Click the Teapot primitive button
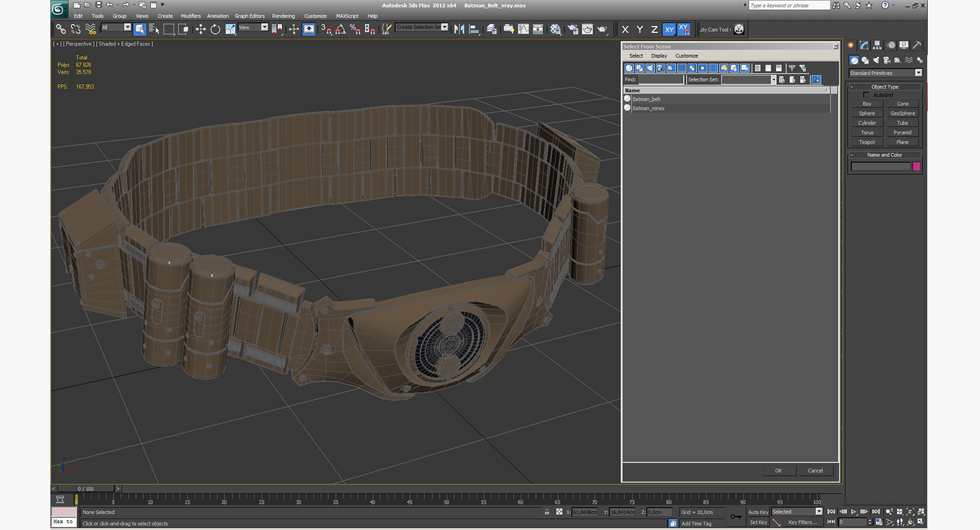980x530 pixels. [867, 142]
